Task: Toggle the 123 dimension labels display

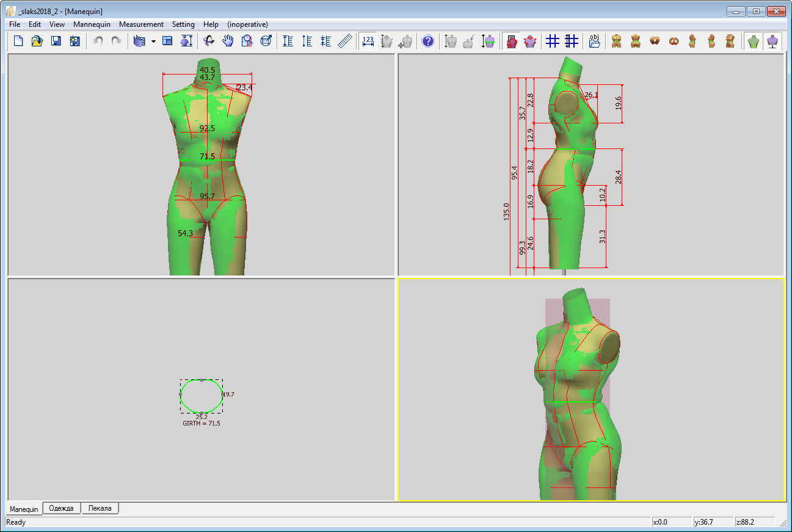Action: tap(368, 41)
